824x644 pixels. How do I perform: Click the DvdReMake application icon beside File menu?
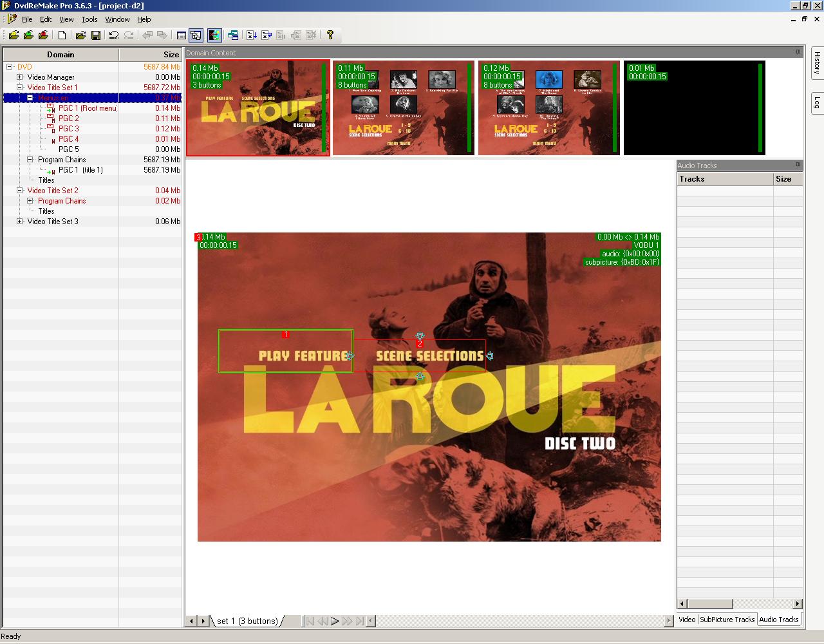pyautogui.click(x=12, y=19)
